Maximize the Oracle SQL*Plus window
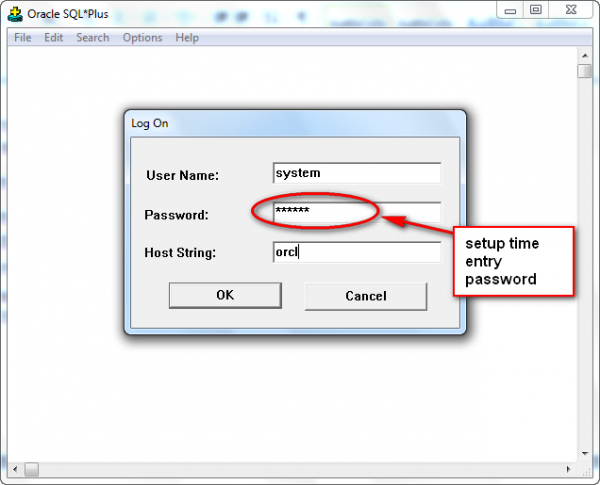Image resolution: width=600 pixels, height=485 pixels. point(536,10)
